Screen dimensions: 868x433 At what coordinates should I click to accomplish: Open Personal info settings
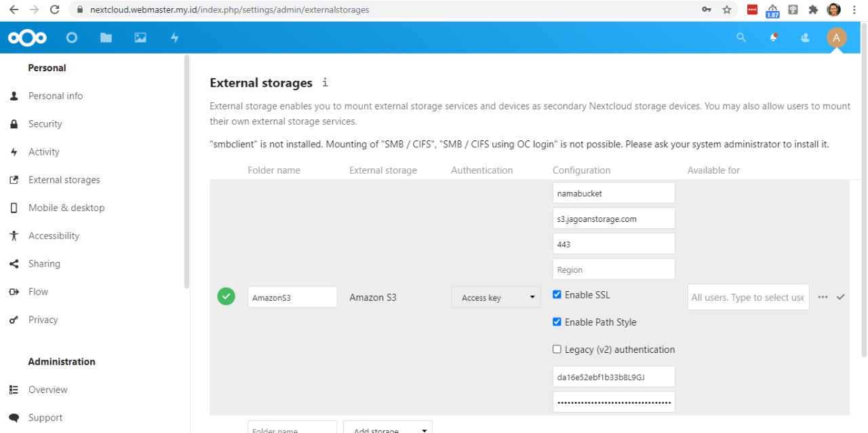pyautogui.click(x=56, y=96)
